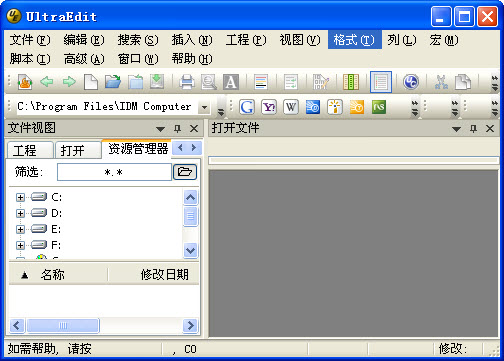Open the 视图(V) menu

[300, 40]
